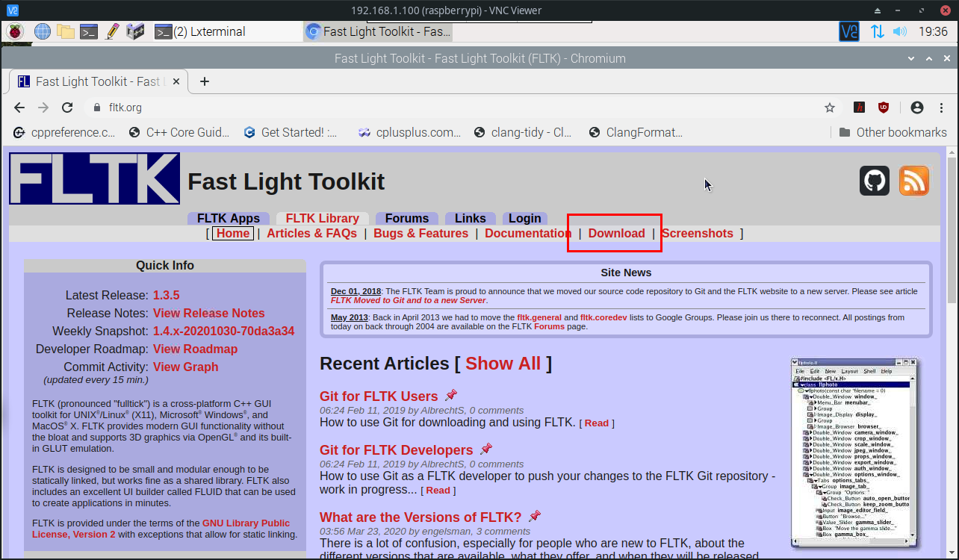This screenshot has height=560, width=959.
Task: Open Download submenu link
Action: [616, 233]
